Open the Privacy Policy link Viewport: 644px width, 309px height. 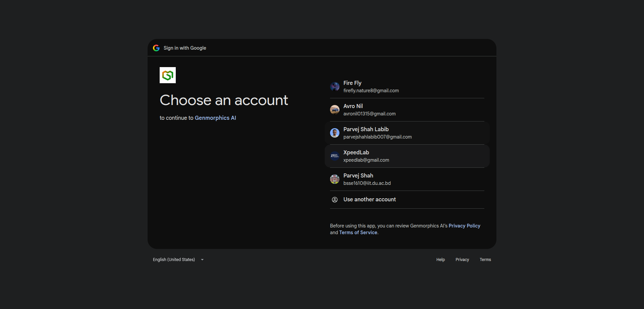pyautogui.click(x=465, y=226)
